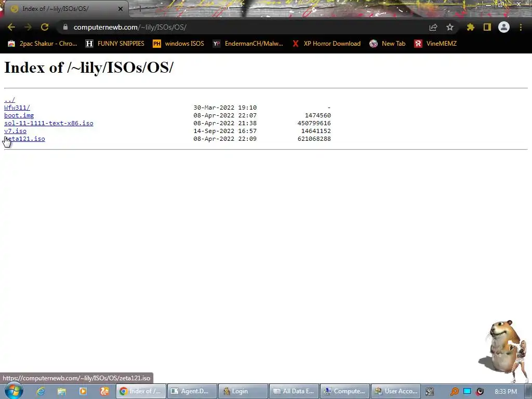Click the 450799616 file size
Viewport: 532px width, 399px height.
click(x=314, y=123)
